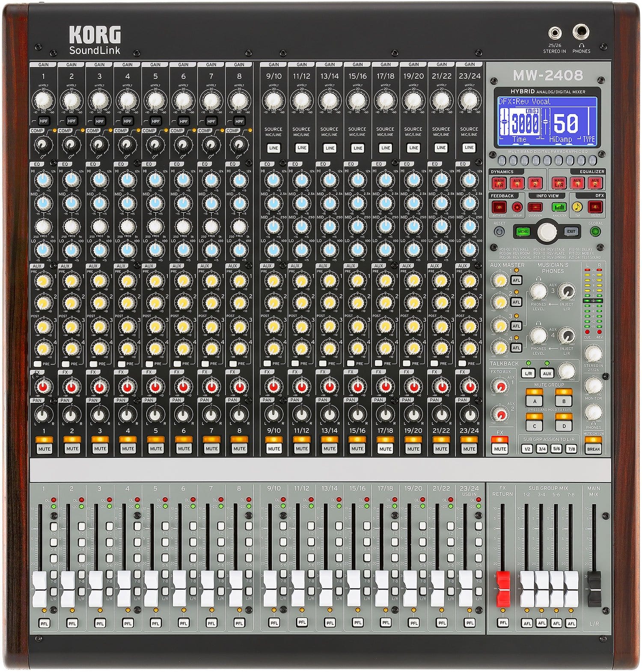This screenshot has height=672, width=642.
Task: Select Dynamics AUX 2 button
Action: tap(535, 183)
